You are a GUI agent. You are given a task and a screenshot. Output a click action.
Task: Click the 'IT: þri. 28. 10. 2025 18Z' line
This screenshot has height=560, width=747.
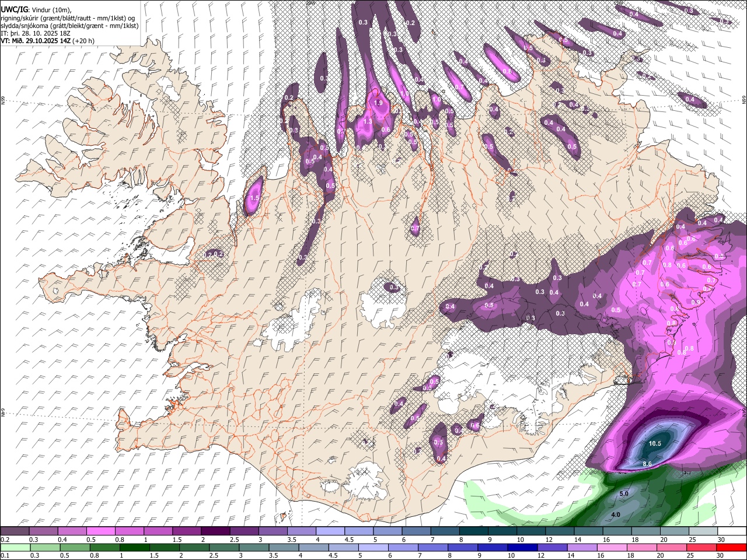pos(35,34)
